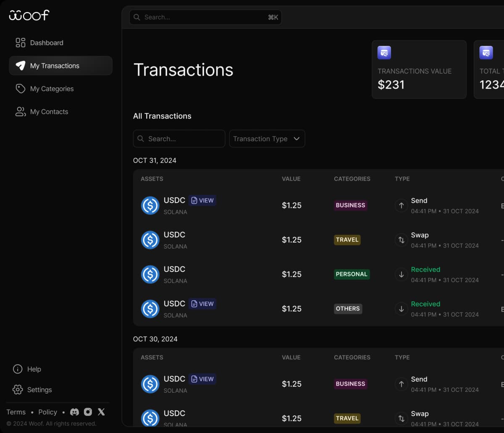Screen dimensions: 504x433
Task: Click the BUSINESS category tag
Action: pyautogui.click(x=350, y=205)
